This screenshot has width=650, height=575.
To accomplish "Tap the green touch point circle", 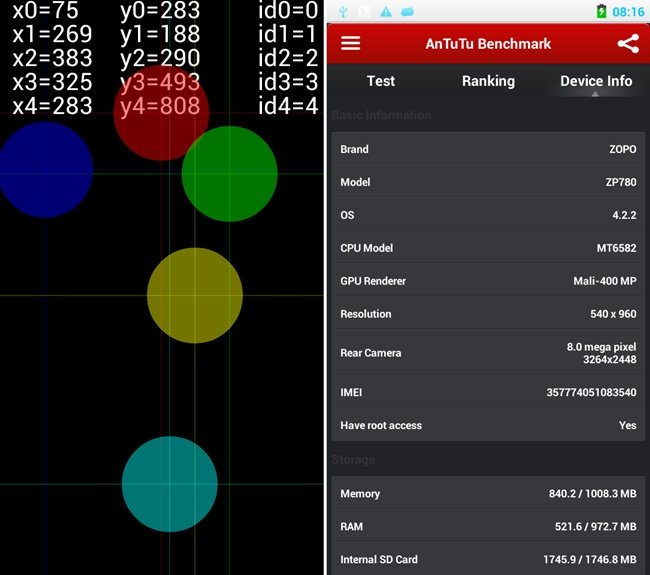I will (229, 174).
